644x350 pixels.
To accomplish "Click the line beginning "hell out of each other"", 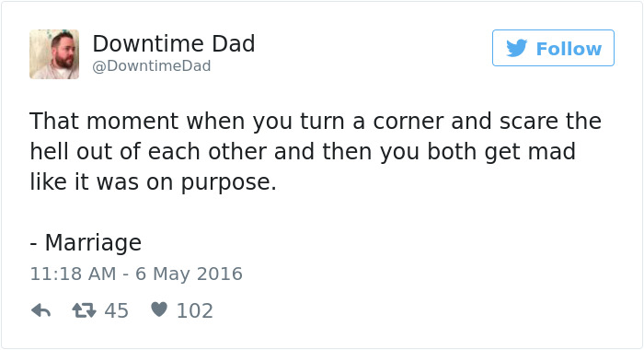I will coord(303,151).
